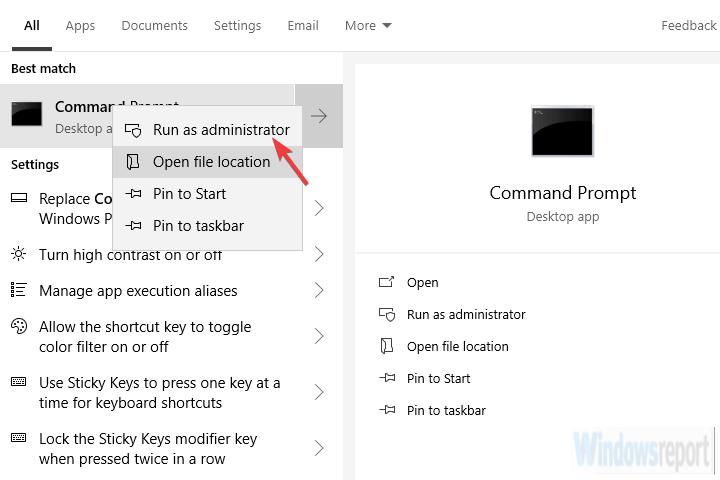Open Turn high contrast on or off
This screenshot has height=480, width=720.
click(130, 254)
